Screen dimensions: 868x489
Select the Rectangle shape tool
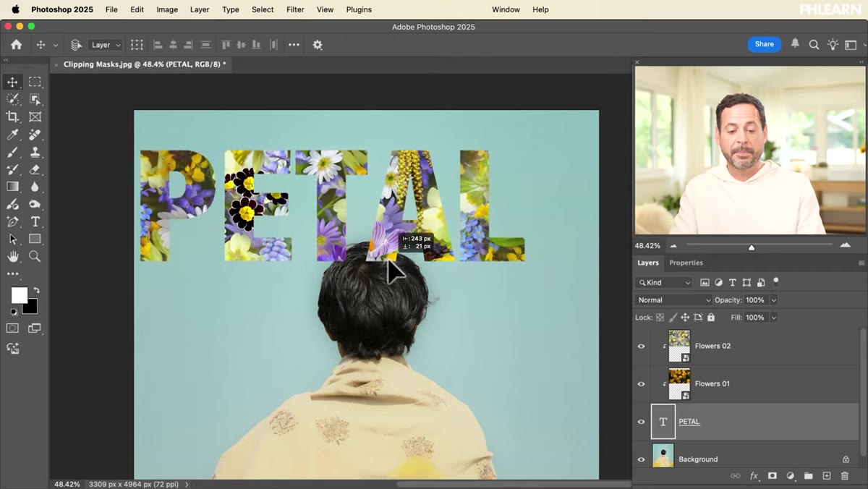(x=35, y=239)
